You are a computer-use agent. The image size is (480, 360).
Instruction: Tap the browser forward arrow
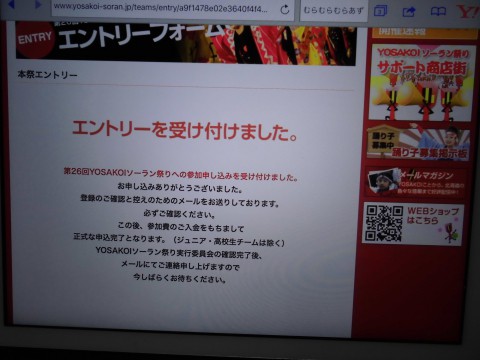click(x=38, y=5)
